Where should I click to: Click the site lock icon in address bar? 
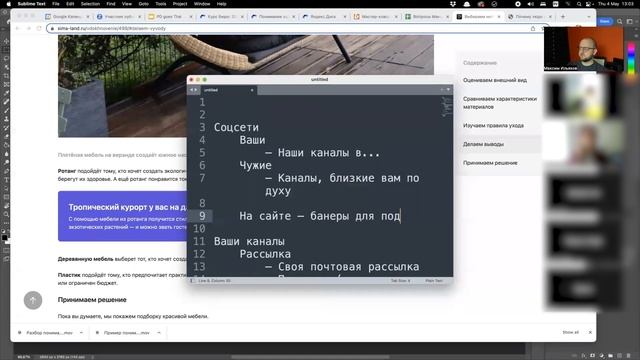[x=52, y=28]
